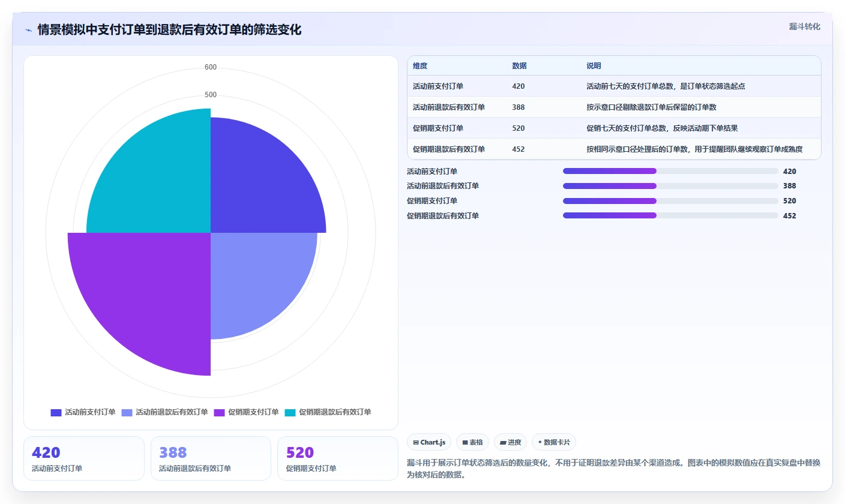Select table row cell 促销期支付订单

tap(438, 128)
